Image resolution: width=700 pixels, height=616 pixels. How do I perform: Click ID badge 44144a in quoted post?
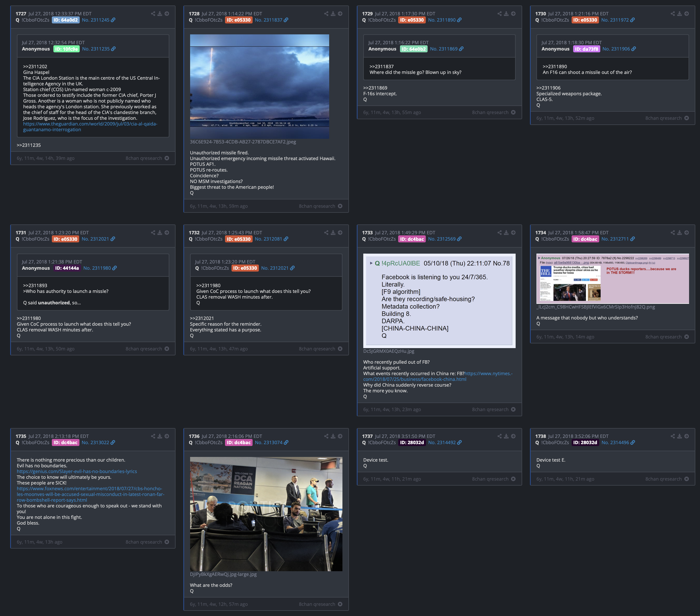pos(67,268)
